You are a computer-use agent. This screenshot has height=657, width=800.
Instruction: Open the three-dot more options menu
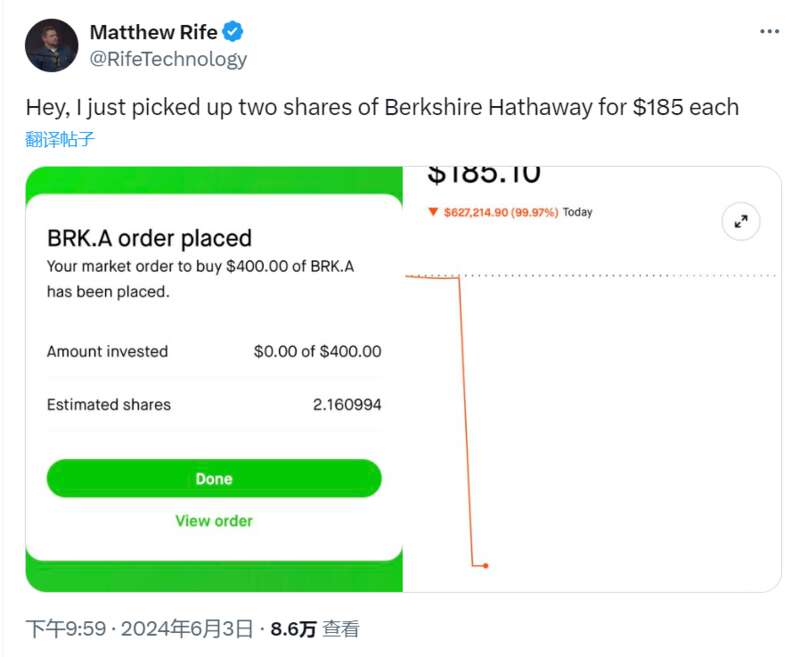[769, 32]
